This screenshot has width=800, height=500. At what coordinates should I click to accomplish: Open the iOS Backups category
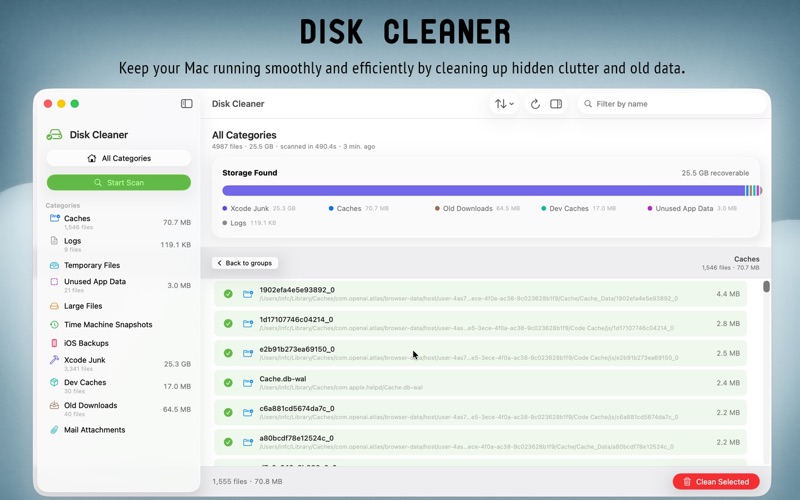119,343
